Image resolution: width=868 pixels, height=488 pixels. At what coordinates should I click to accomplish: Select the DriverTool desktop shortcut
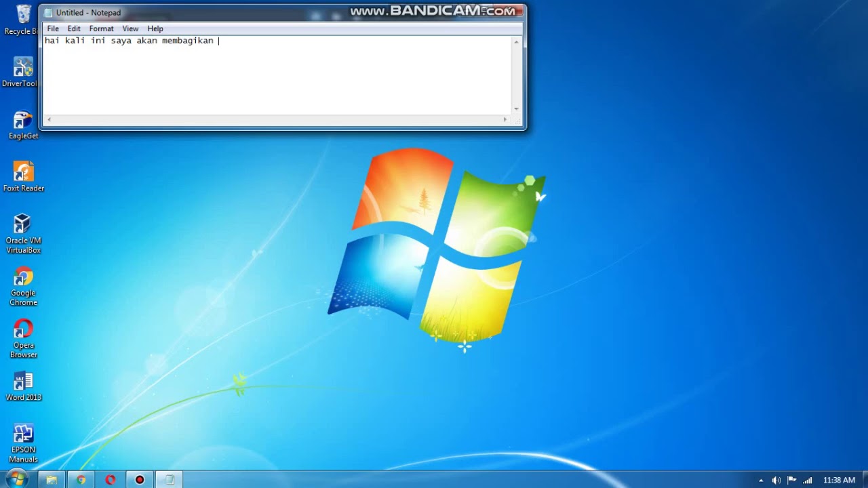22,71
